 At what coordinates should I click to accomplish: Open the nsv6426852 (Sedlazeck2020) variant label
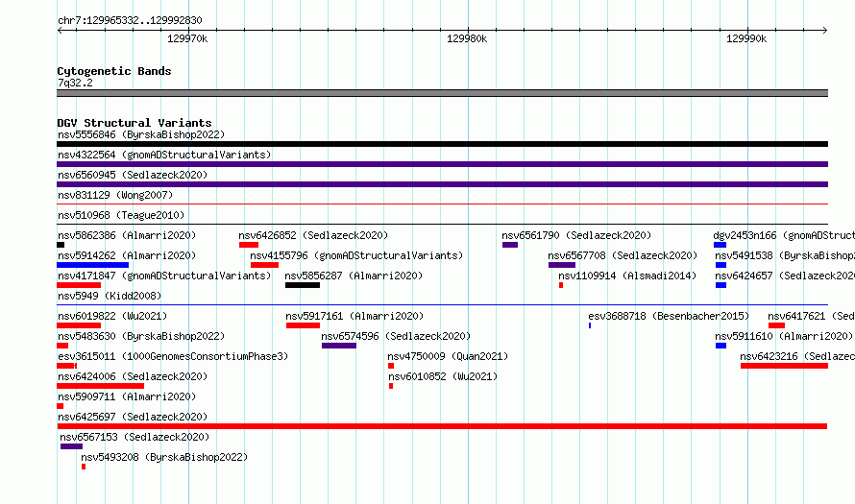pyautogui.click(x=313, y=235)
